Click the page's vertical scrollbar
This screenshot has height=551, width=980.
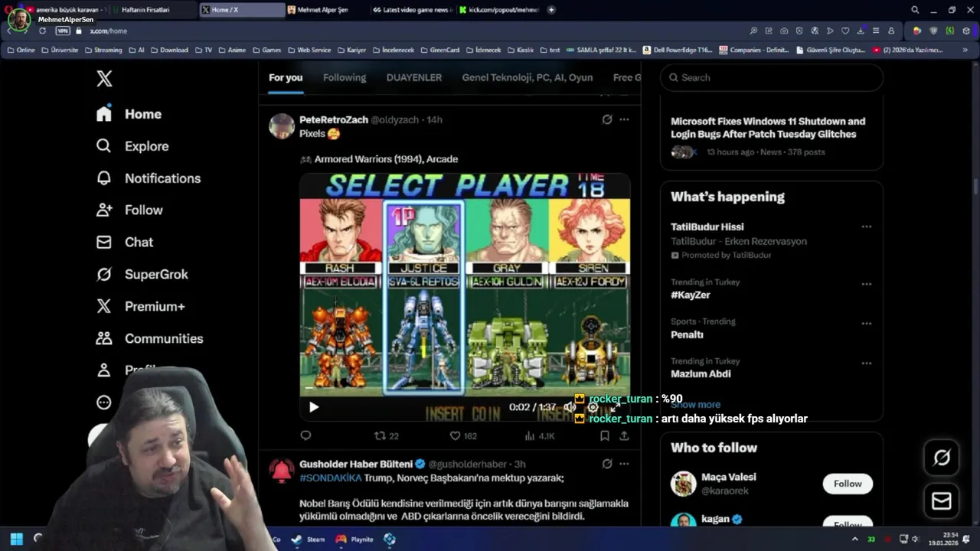975,186
